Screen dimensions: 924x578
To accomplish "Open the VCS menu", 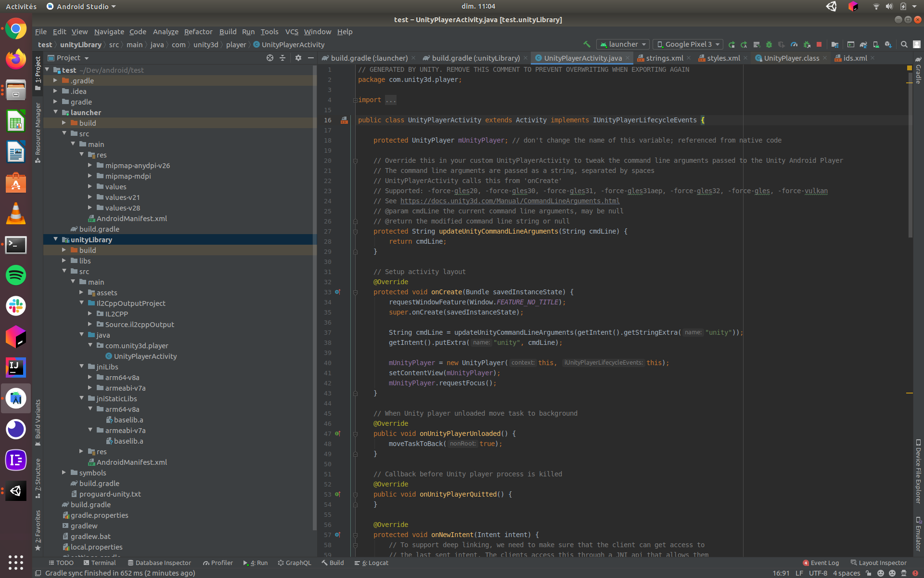I will click(292, 32).
